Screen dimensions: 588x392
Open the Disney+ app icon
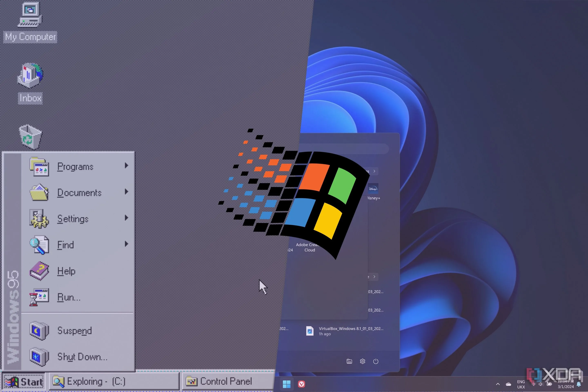click(373, 188)
